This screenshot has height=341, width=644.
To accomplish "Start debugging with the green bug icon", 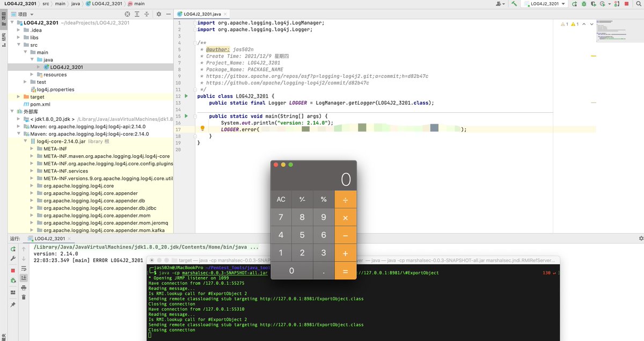I will [x=584, y=4].
